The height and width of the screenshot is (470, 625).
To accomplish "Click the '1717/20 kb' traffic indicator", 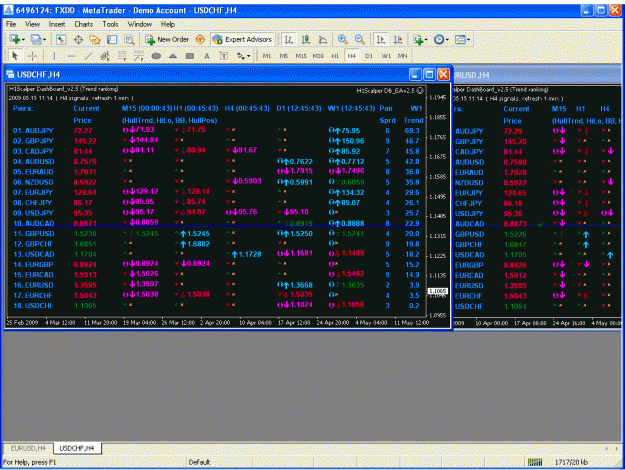I will click(x=571, y=462).
